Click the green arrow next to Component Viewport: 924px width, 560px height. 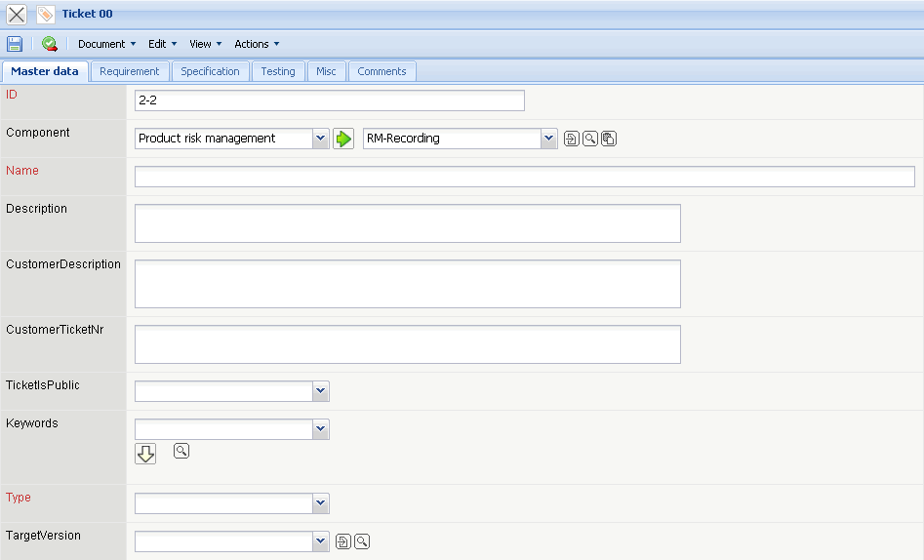tap(343, 139)
